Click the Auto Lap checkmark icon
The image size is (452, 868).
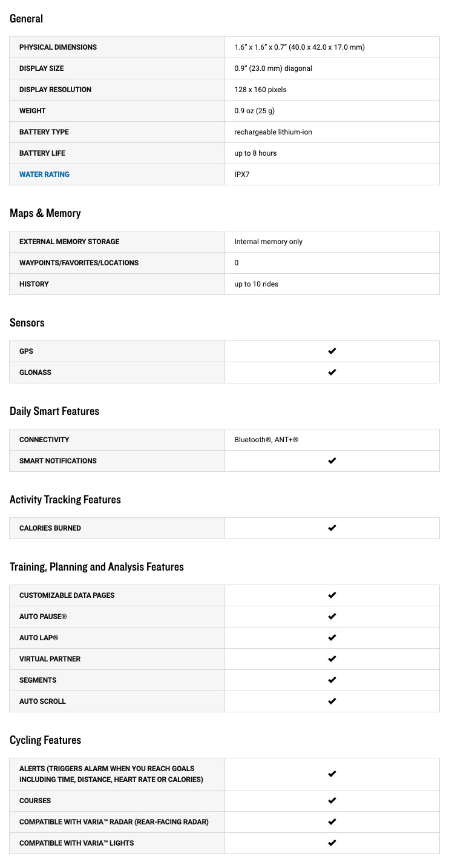332,638
